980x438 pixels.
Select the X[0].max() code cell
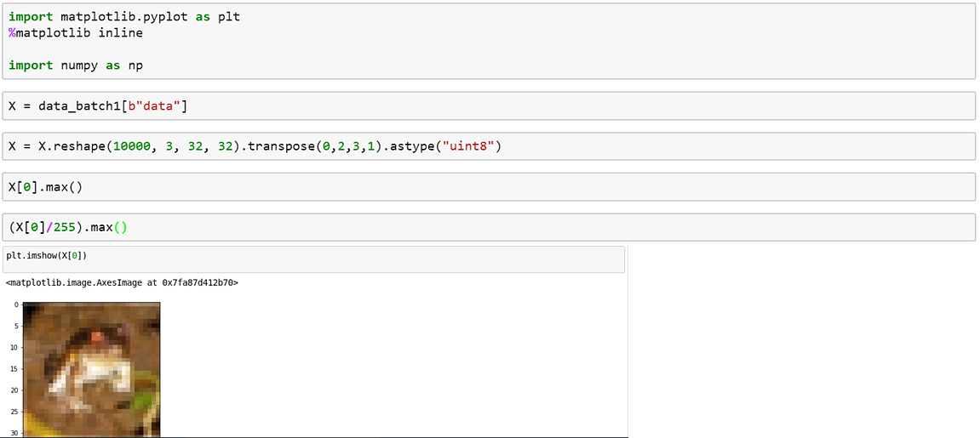[489, 187]
